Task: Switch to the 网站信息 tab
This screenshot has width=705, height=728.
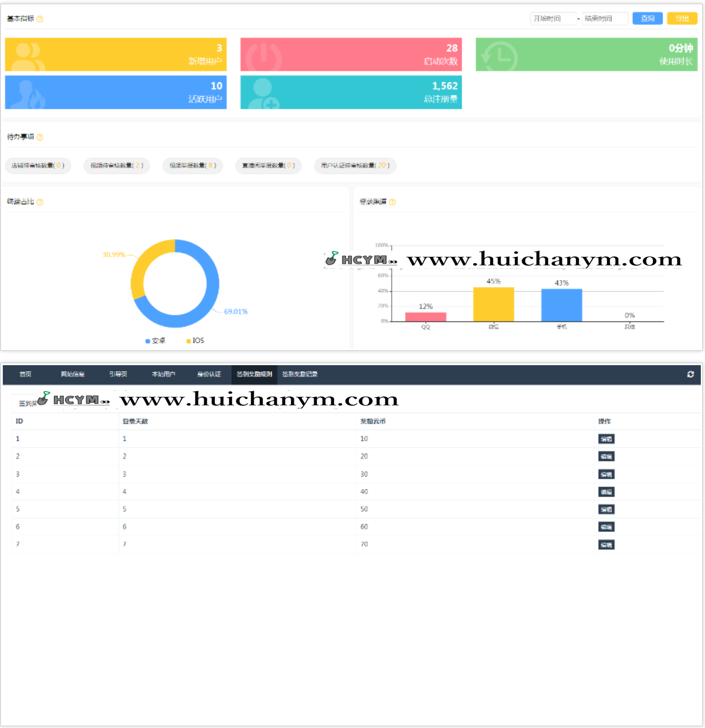Action: pos(73,374)
